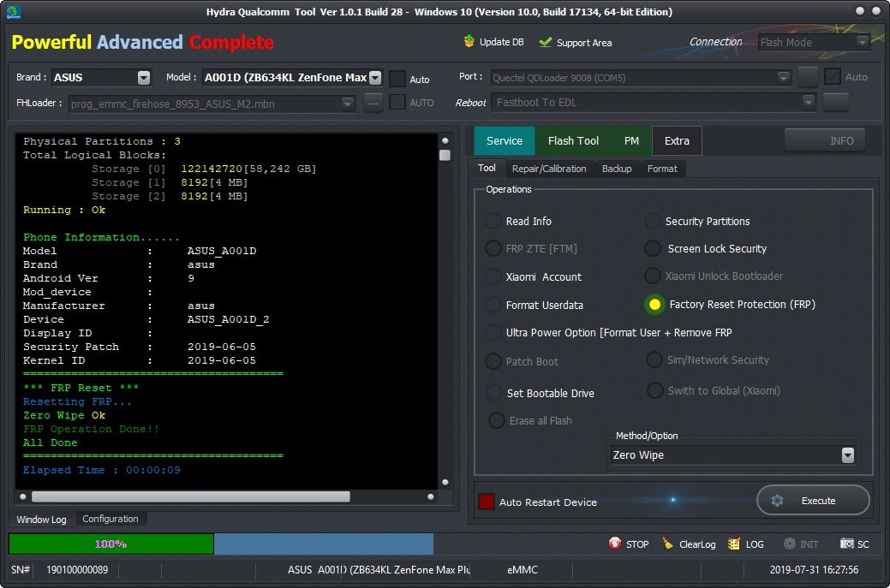Open the Format sub-tab

coord(662,169)
